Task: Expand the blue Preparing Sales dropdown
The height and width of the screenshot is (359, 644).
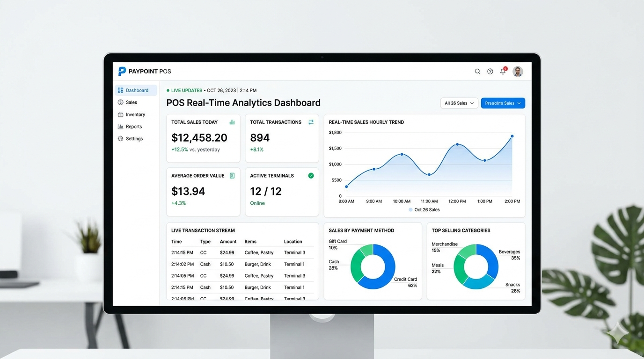Action: point(503,103)
